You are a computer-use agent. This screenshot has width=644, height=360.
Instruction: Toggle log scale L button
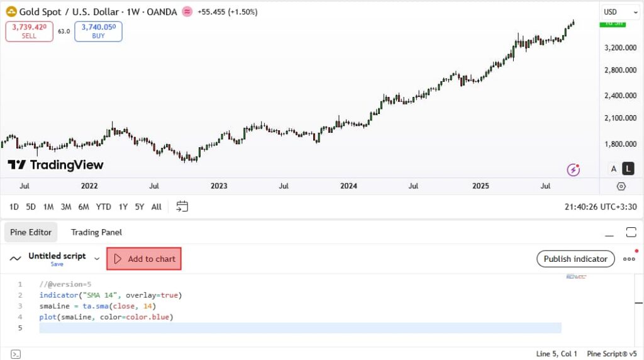628,169
